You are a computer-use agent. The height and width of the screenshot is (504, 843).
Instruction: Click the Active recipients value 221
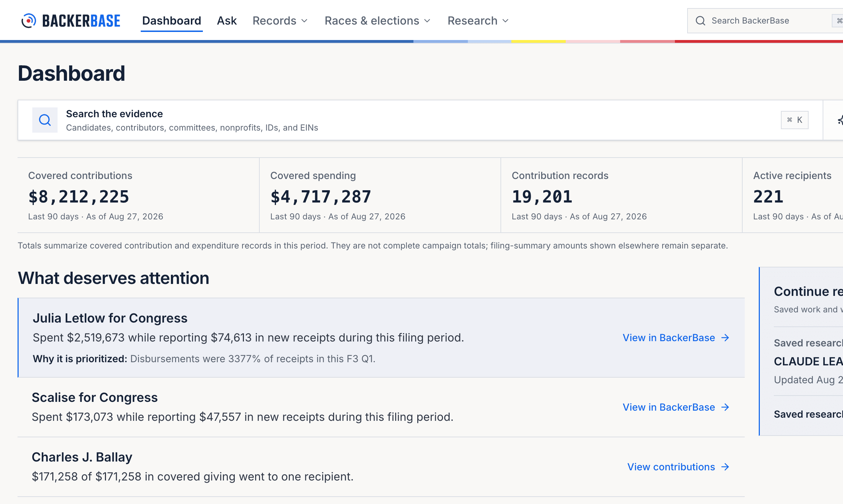point(768,197)
